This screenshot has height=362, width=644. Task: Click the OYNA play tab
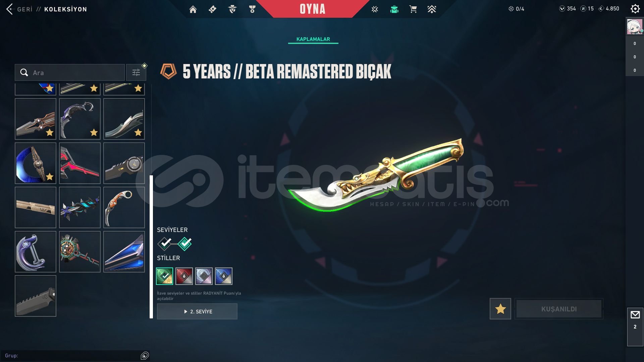click(x=313, y=9)
